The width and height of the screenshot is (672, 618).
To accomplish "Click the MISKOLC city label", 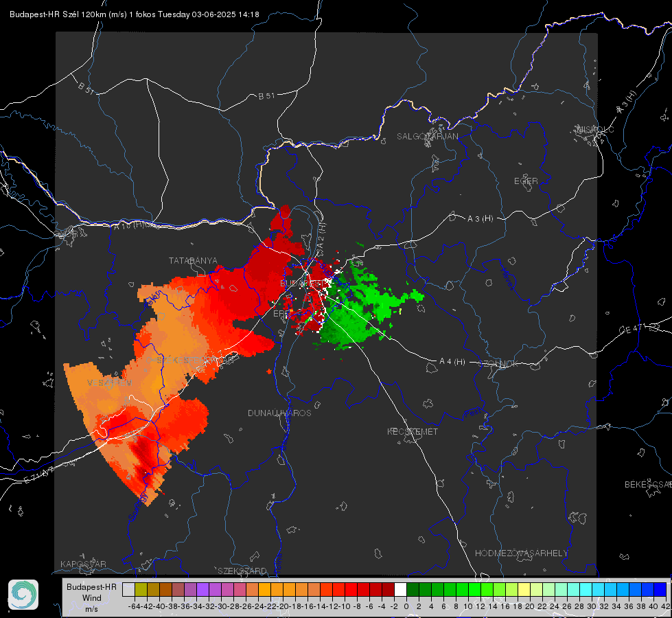I will 595,129.
